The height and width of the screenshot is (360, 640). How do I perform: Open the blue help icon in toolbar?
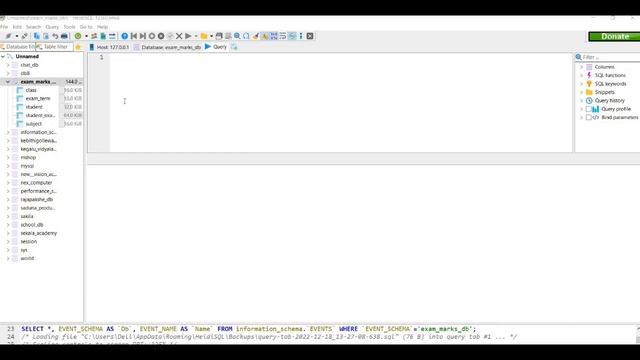pyautogui.click(x=124, y=36)
